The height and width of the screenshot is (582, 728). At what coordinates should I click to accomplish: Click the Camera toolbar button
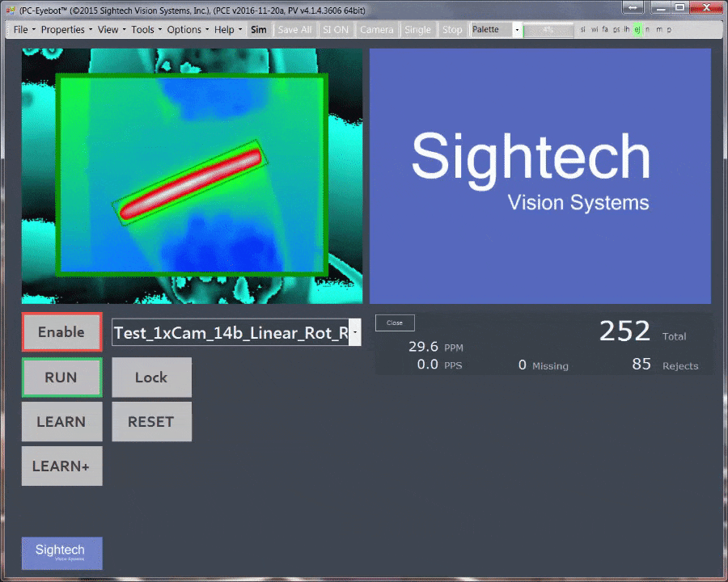pyautogui.click(x=376, y=30)
